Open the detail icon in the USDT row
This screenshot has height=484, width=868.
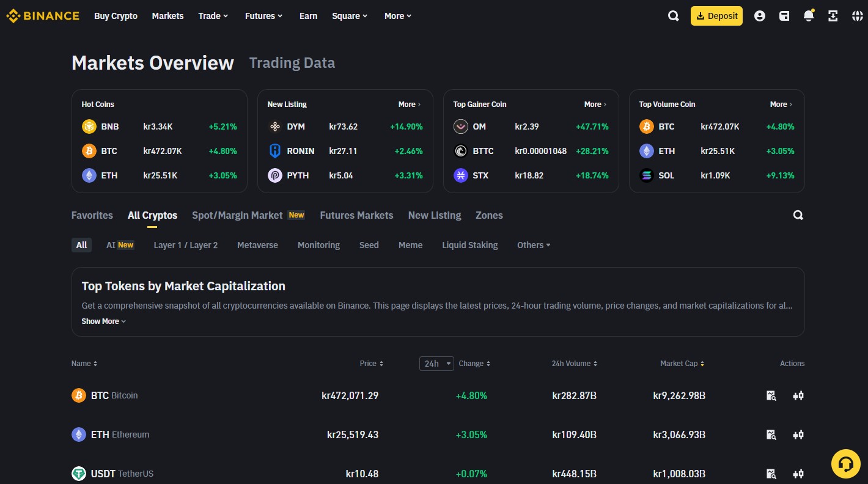pyautogui.click(x=771, y=474)
